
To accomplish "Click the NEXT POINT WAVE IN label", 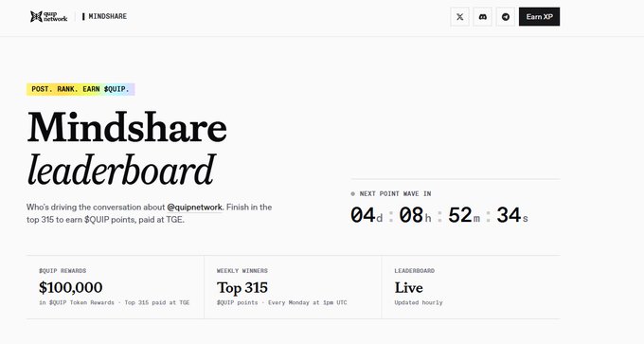I will click(395, 193).
